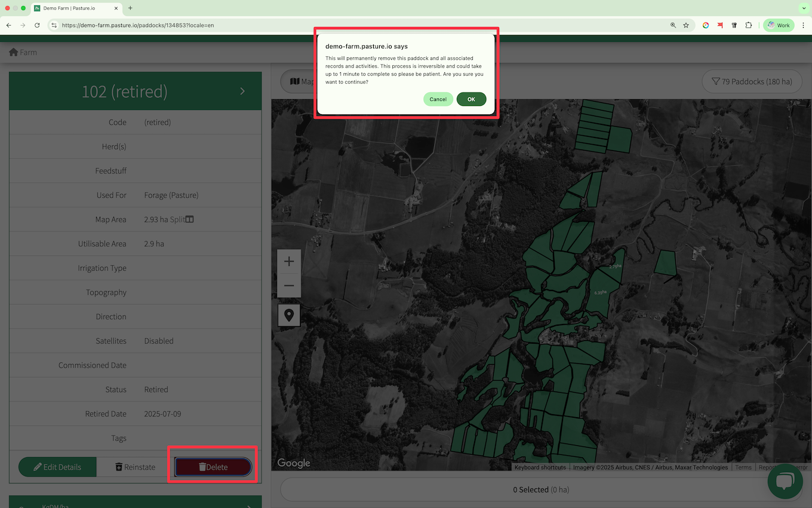Select the Demo Farm browser tab
812x508 pixels.
75,8
